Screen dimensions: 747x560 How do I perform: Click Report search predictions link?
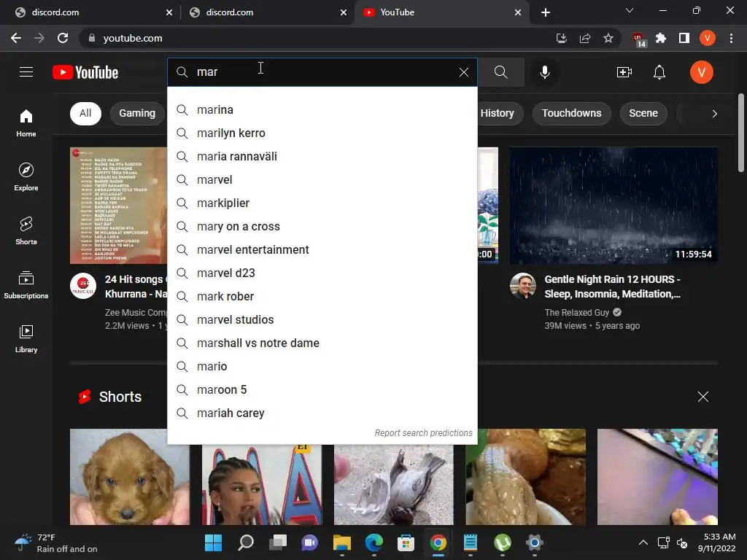pyautogui.click(x=423, y=433)
